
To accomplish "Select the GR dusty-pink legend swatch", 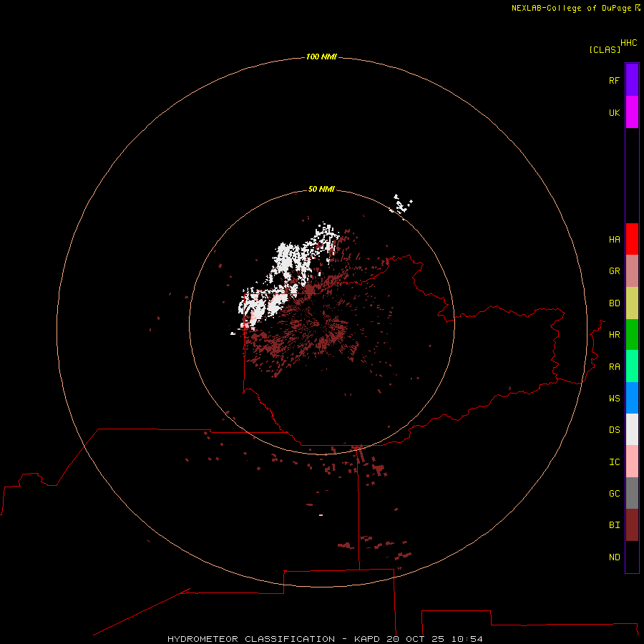I will coord(632,271).
